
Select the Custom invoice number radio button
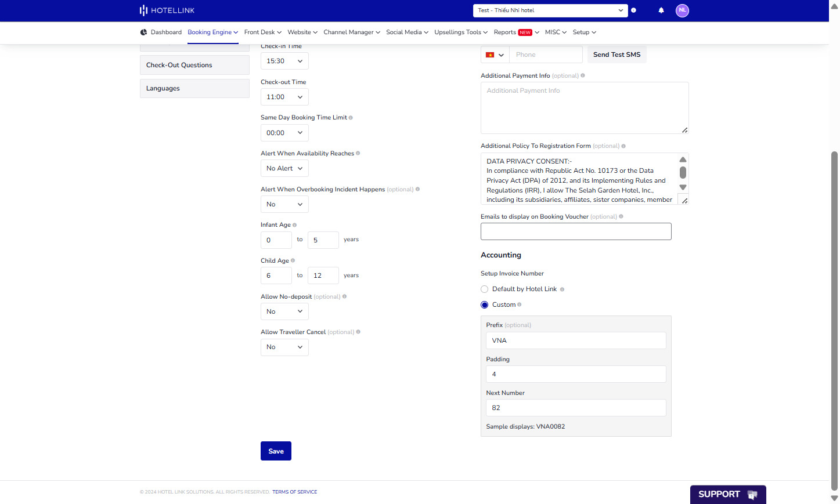(x=485, y=305)
